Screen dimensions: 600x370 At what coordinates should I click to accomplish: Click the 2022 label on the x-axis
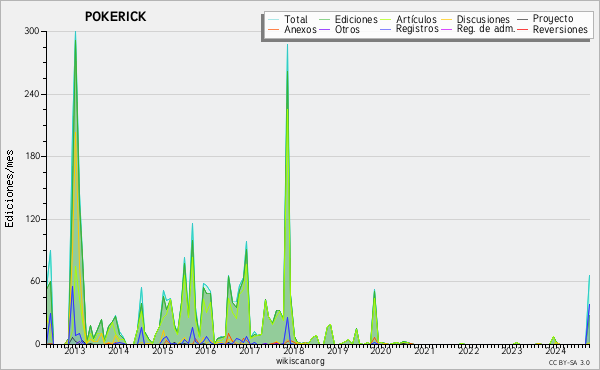(468, 350)
